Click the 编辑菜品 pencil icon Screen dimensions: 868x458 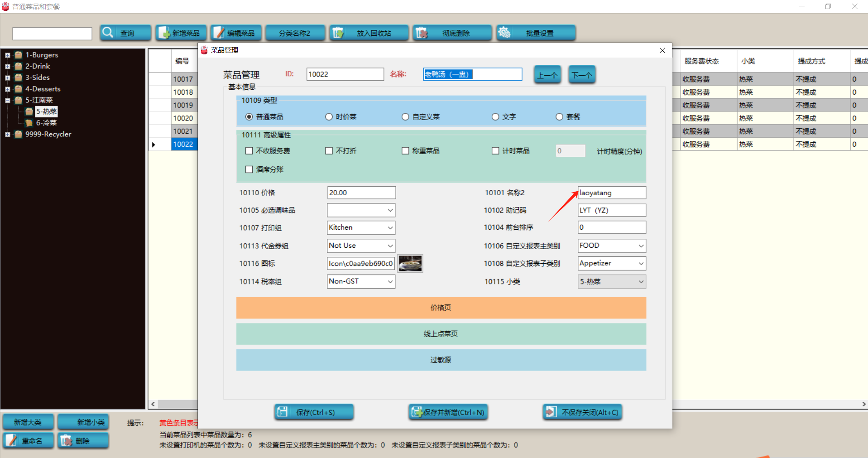click(x=219, y=33)
